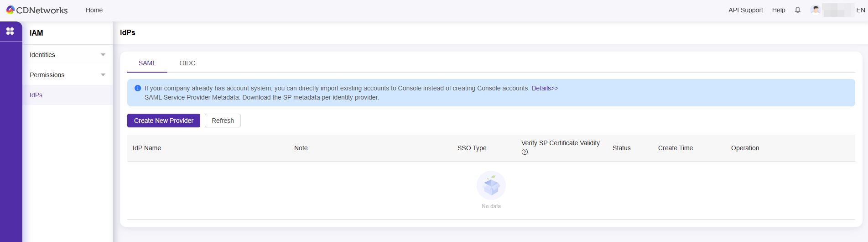
Task: Click the CDNetworks logo
Action: pyautogui.click(x=37, y=10)
